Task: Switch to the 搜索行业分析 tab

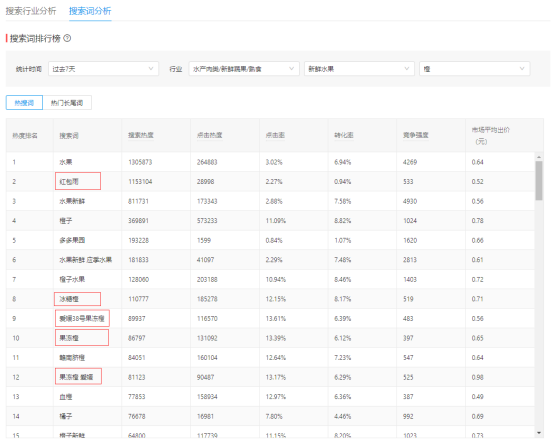Action: coord(31,11)
